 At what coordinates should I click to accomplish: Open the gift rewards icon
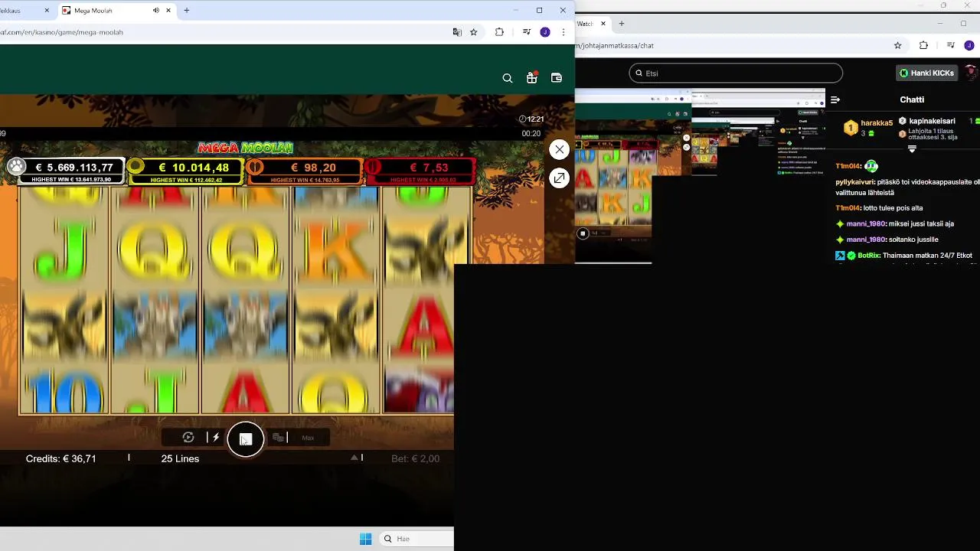click(532, 78)
